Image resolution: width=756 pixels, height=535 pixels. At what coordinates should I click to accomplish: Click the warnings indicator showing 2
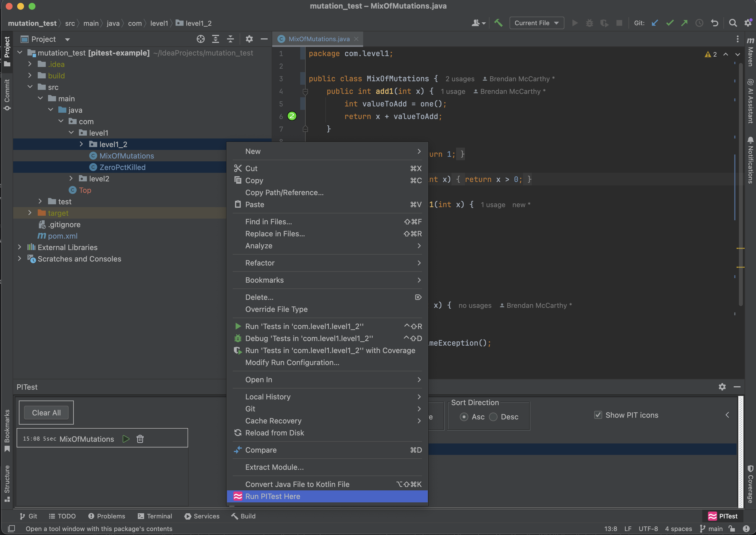pos(711,54)
